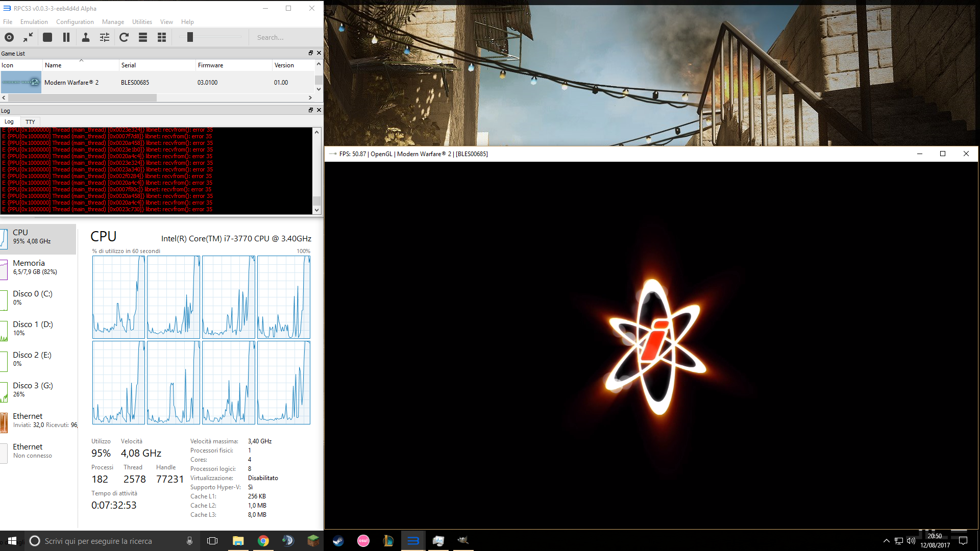
Task: Select Modern Warfare 2 game entry
Action: (71, 83)
